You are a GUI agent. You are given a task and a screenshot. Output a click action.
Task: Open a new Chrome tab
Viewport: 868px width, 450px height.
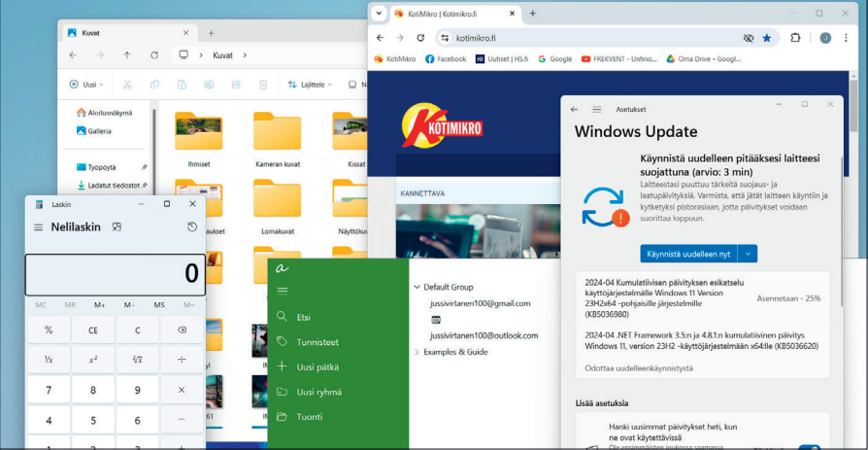[532, 14]
